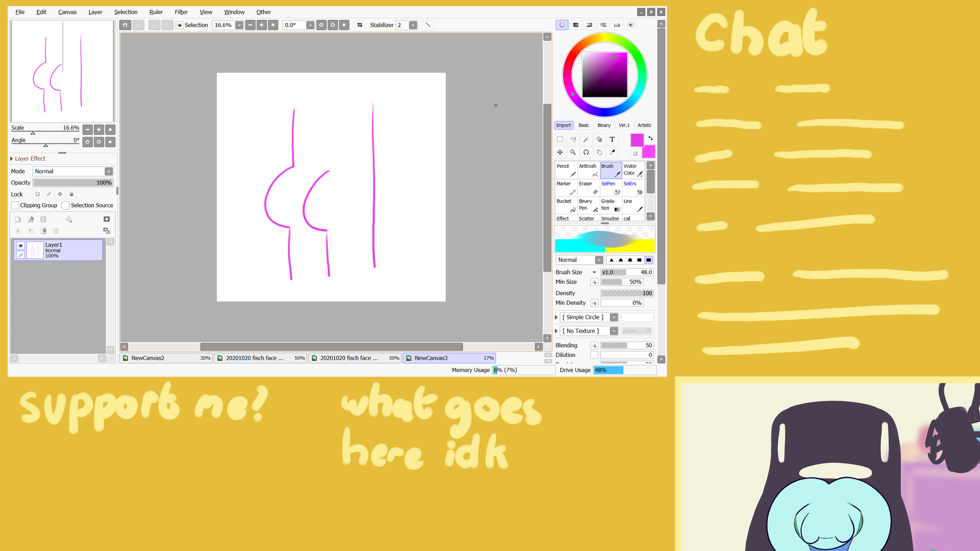Select the Magic Wand tool

click(x=586, y=139)
